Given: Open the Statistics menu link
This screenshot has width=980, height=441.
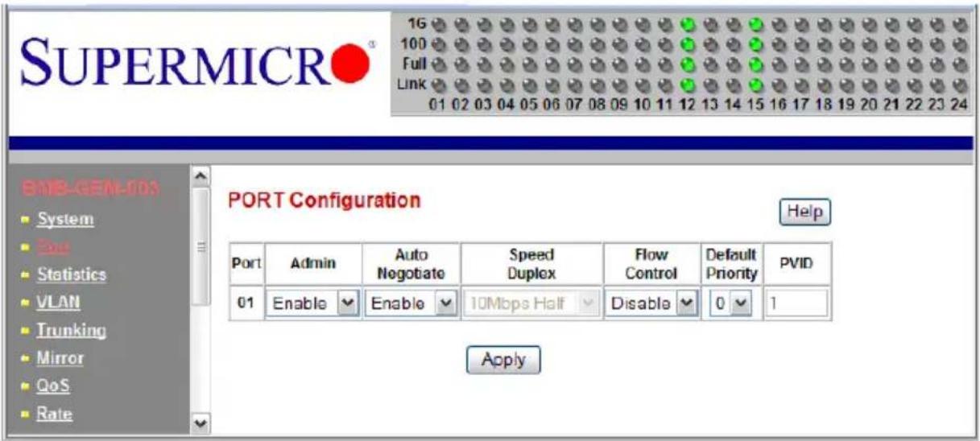Looking at the screenshot, I should point(72,274).
